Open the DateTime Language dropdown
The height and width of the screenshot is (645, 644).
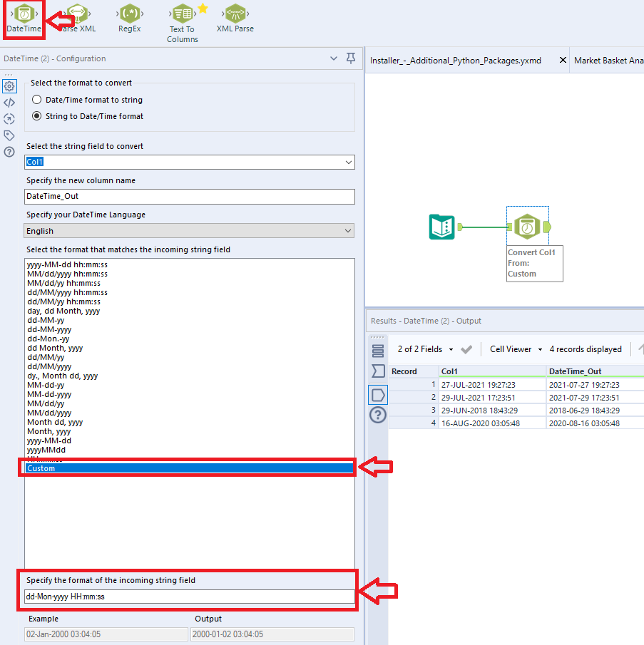coord(347,230)
